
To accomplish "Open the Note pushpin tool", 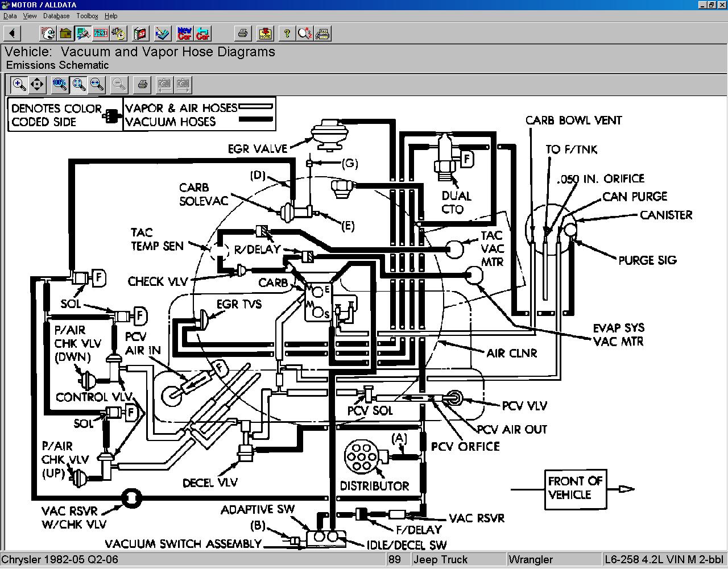I will coord(264,34).
